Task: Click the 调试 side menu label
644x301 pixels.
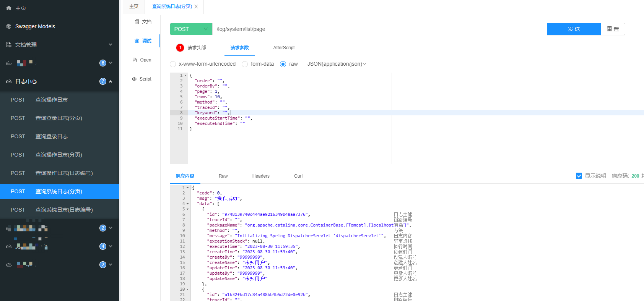Action: (x=147, y=41)
